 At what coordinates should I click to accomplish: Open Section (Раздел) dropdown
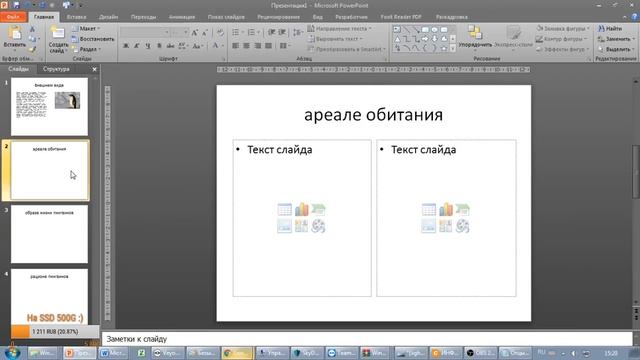86,49
